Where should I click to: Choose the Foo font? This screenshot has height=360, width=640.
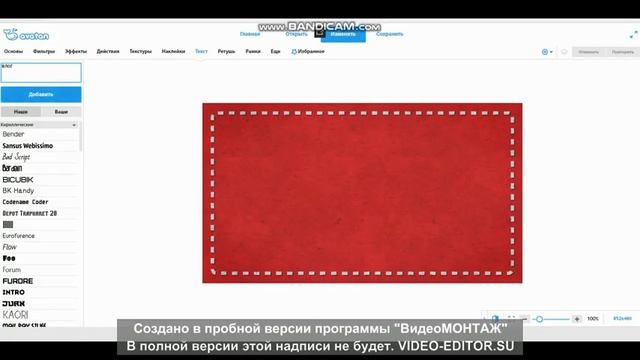click(x=9, y=258)
